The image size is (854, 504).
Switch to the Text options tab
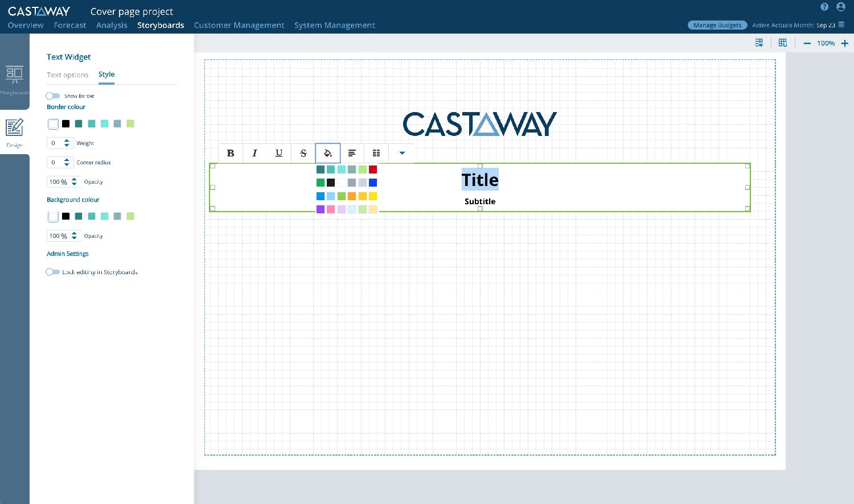point(68,75)
